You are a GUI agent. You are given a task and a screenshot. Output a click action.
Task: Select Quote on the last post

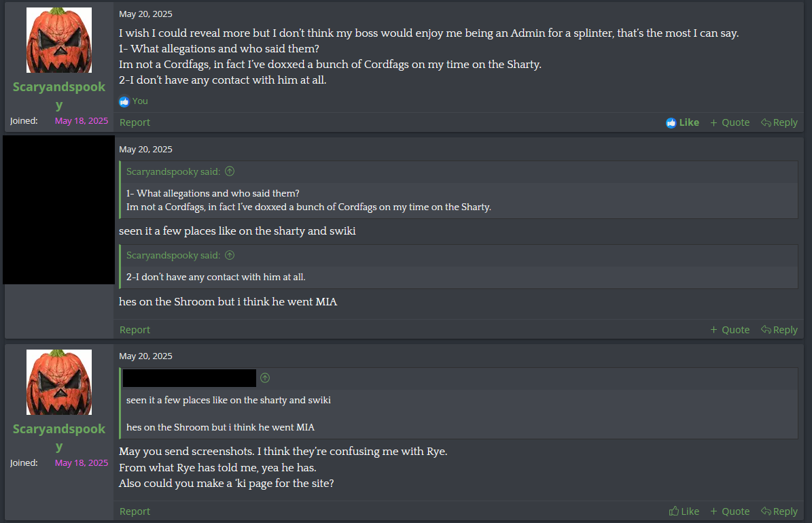point(729,511)
